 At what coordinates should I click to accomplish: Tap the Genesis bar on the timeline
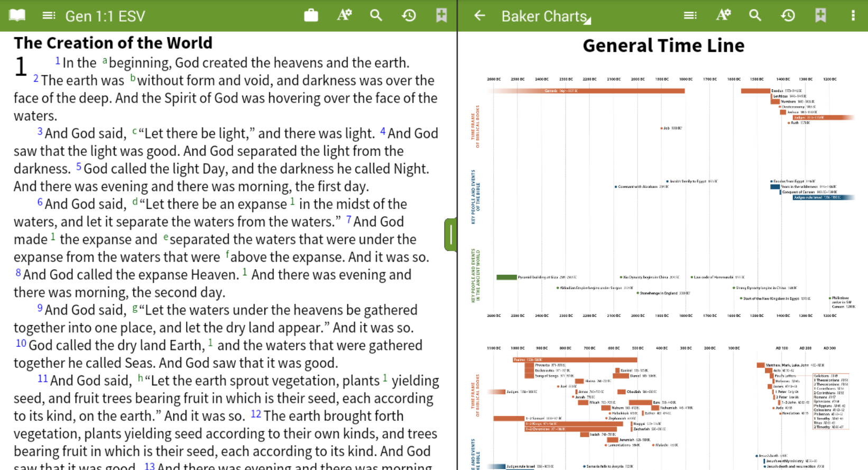(x=587, y=91)
